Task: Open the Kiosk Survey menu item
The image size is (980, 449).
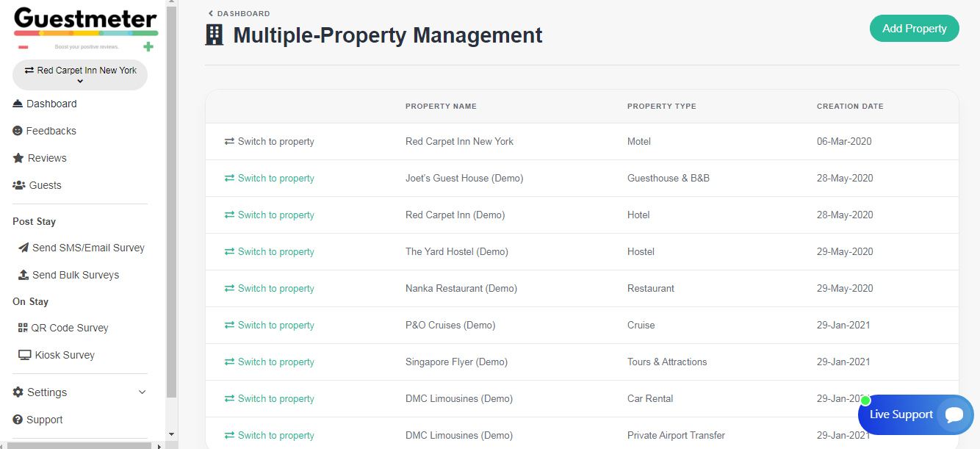Action: tap(65, 355)
